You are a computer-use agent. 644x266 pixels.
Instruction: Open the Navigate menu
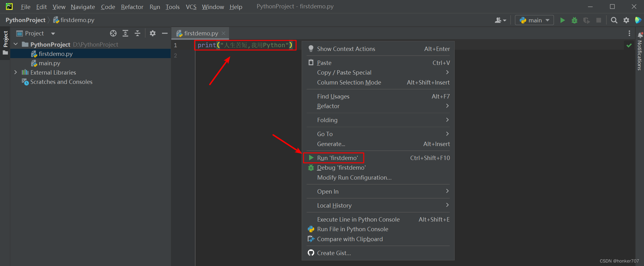(83, 7)
